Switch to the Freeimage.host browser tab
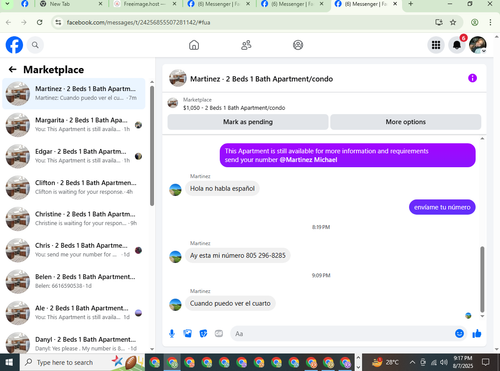 click(145, 4)
